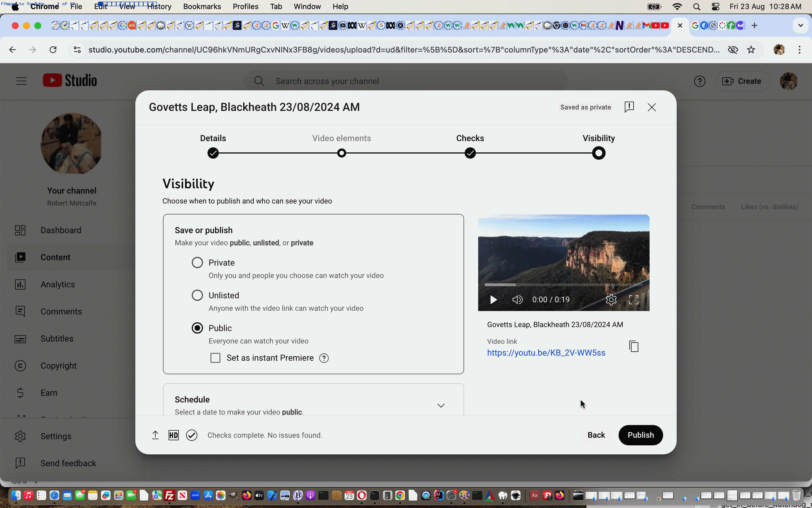The image size is (812, 508).
Task: Enter fullscreen in the video preview
Action: click(634, 299)
